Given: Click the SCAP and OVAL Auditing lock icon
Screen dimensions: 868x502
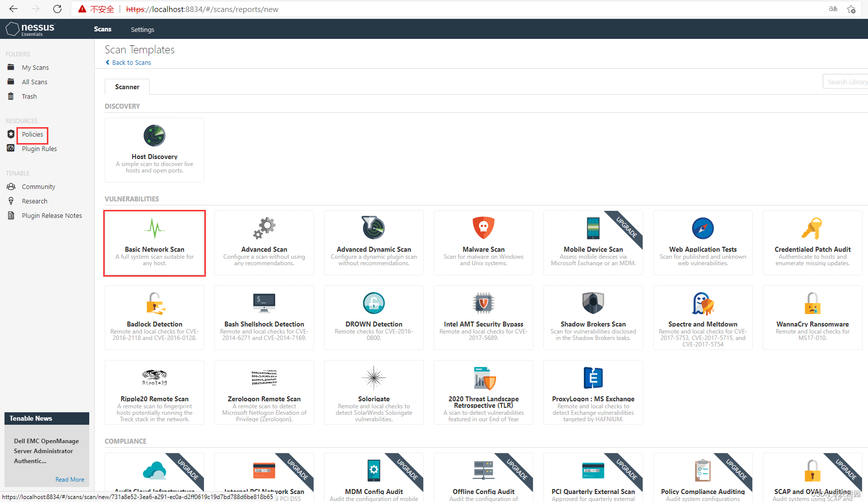Looking at the screenshot, I should [813, 471].
